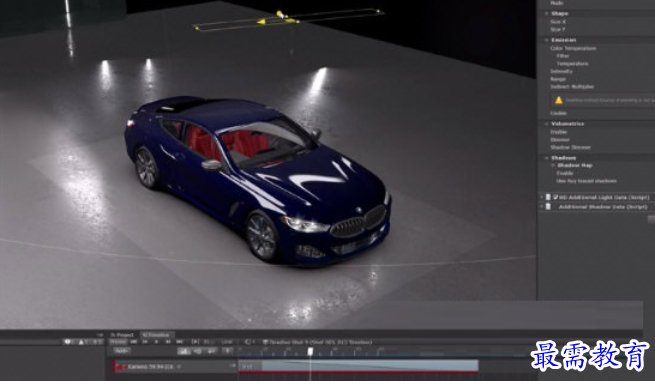Jump to the Timeline end
The height and width of the screenshot is (387, 655).
click(179, 342)
